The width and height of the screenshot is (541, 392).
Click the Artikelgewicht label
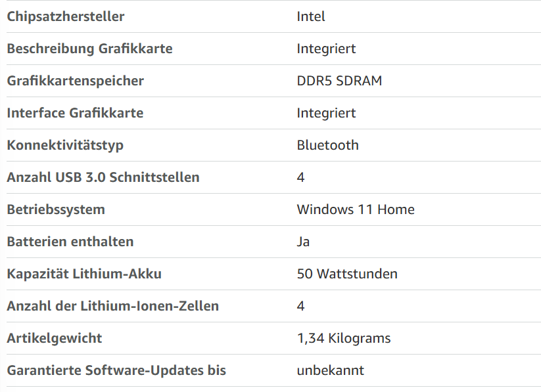point(55,339)
